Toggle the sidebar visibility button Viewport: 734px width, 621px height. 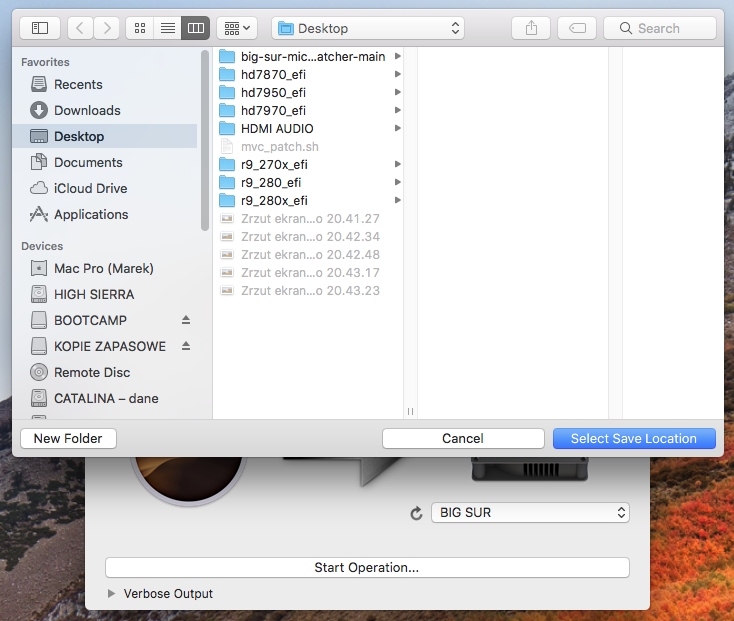(x=40, y=28)
